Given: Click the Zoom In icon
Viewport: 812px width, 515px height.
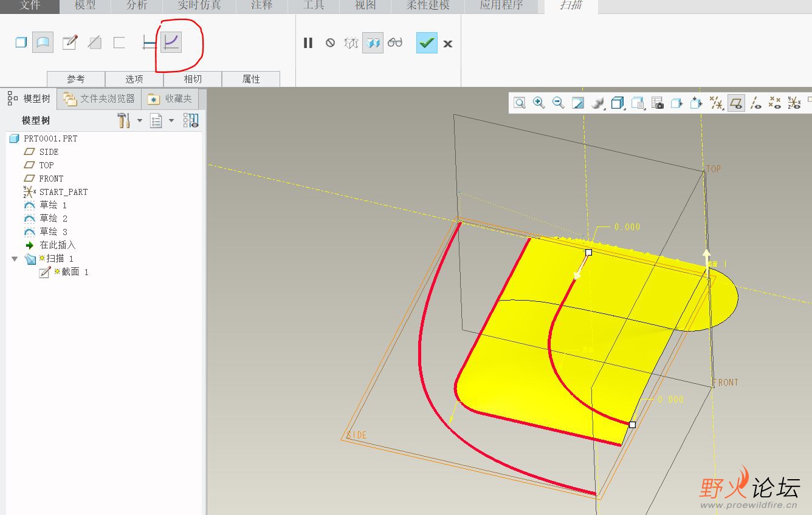Looking at the screenshot, I should tap(539, 103).
